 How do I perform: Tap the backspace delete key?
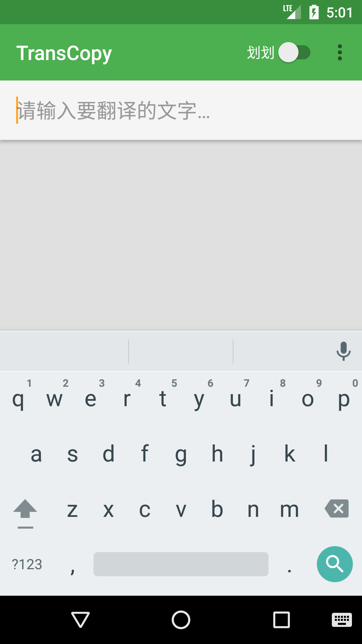[337, 508]
